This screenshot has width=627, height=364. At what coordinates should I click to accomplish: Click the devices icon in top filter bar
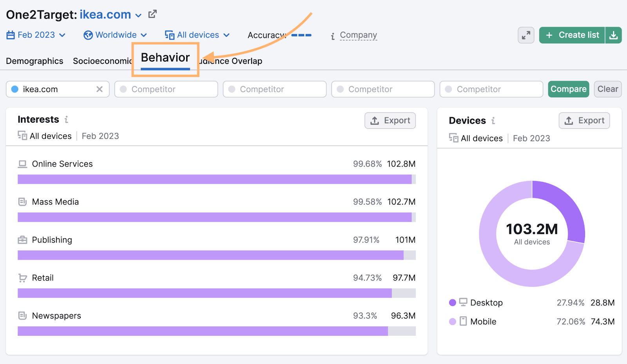tap(169, 35)
